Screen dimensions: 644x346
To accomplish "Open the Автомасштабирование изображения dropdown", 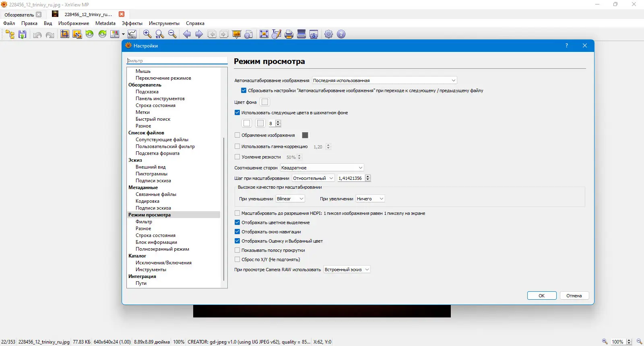I will click(x=384, y=80).
